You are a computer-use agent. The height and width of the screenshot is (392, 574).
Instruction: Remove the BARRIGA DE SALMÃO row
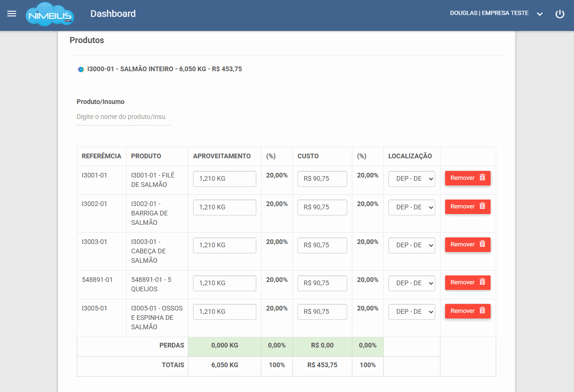pyautogui.click(x=468, y=207)
